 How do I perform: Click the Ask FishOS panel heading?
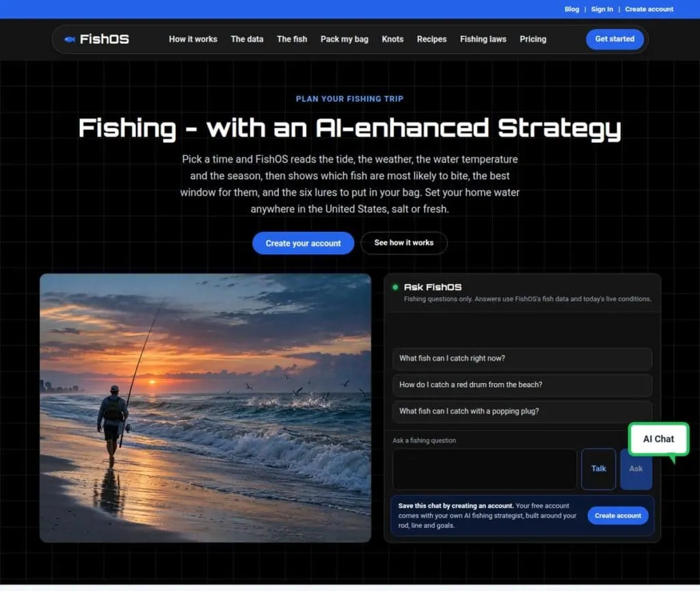click(x=432, y=287)
